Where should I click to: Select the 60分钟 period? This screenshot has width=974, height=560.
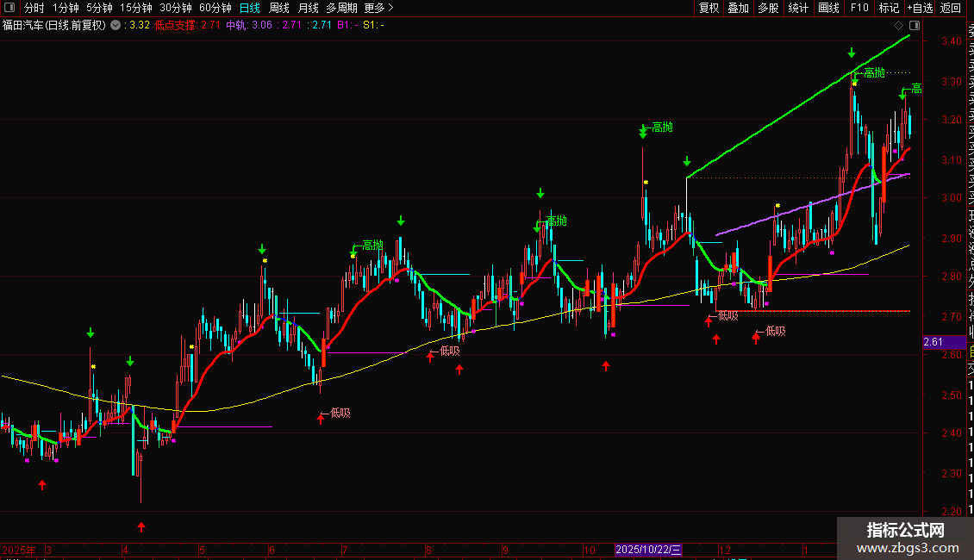[x=215, y=8]
